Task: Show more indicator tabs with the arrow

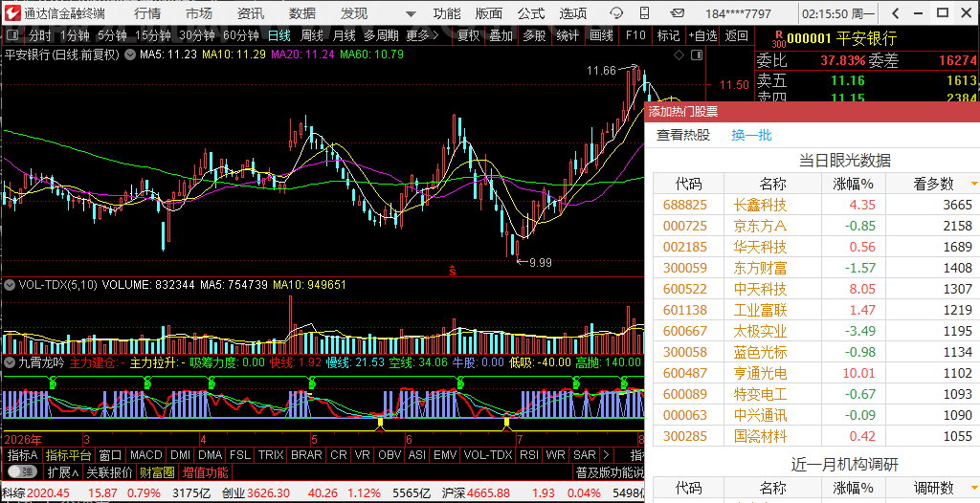Action: 606,455
